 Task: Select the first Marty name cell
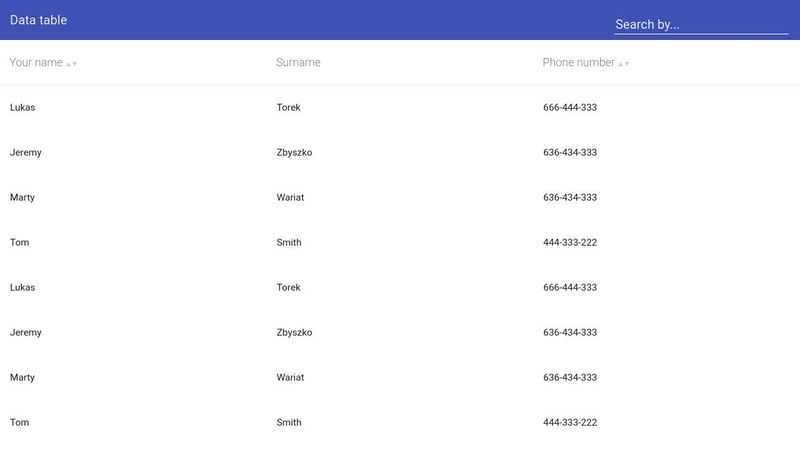coord(22,197)
